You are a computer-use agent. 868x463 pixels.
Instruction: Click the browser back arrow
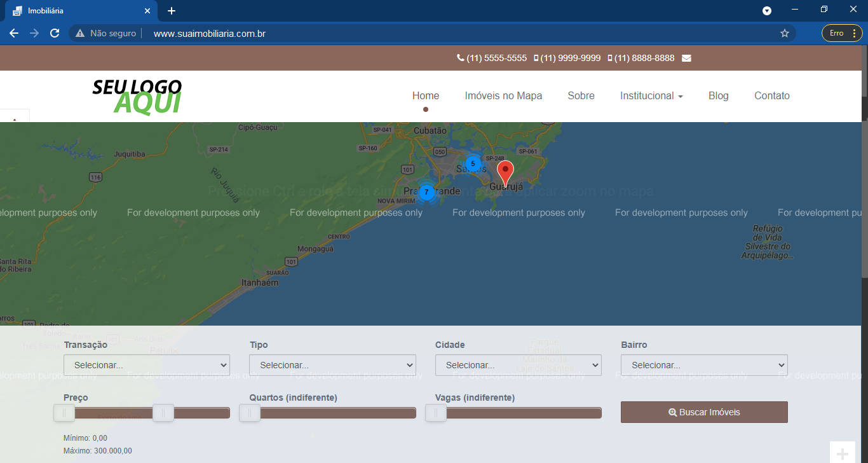(x=14, y=33)
